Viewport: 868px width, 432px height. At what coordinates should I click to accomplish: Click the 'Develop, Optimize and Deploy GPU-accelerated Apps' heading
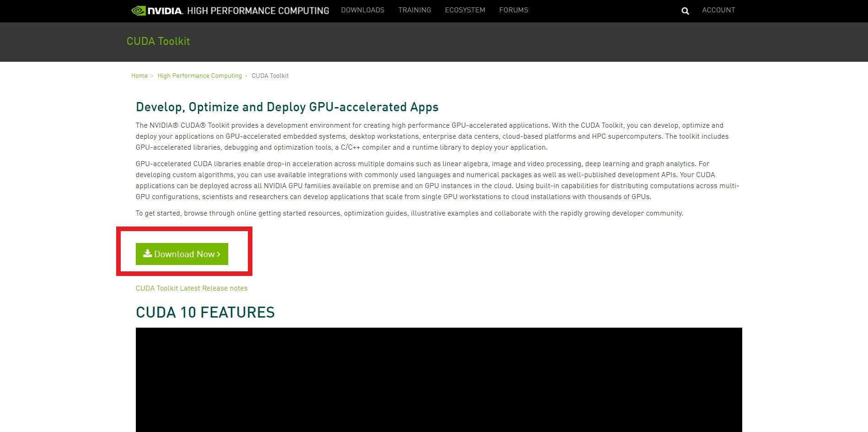pos(287,107)
